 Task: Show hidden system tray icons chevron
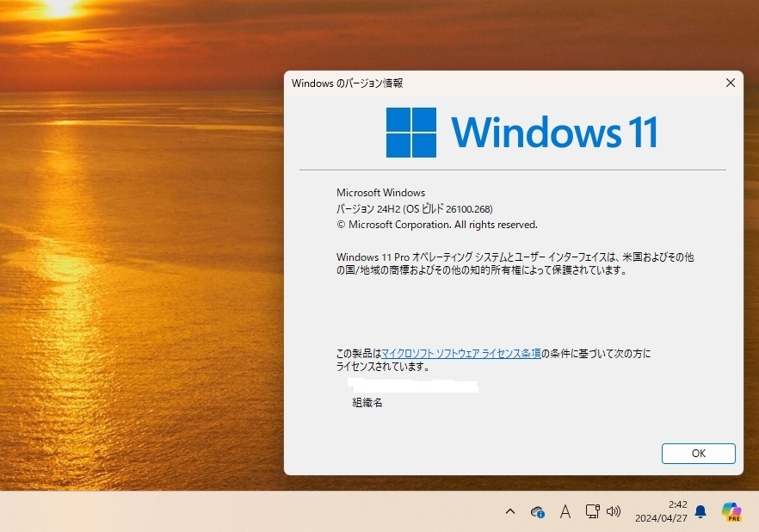510,511
